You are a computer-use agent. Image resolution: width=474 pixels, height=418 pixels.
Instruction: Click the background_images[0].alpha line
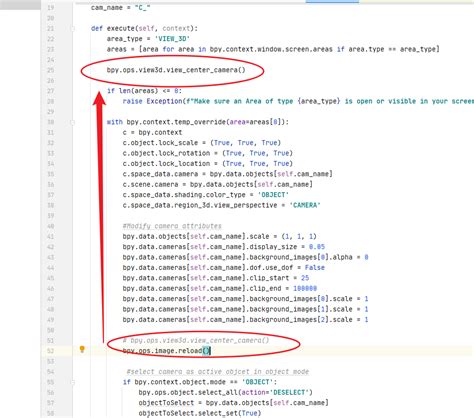click(x=245, y=257)
